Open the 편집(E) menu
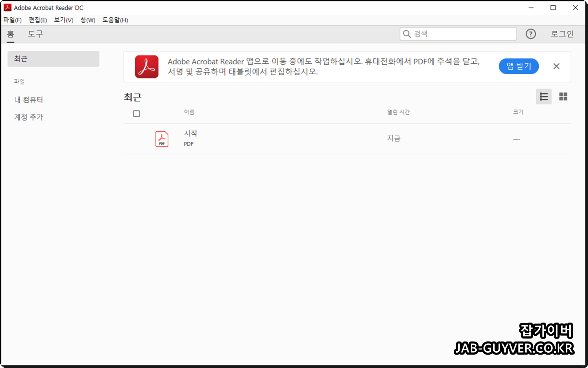This screenshot has height=368, width=588. [38, 20]
